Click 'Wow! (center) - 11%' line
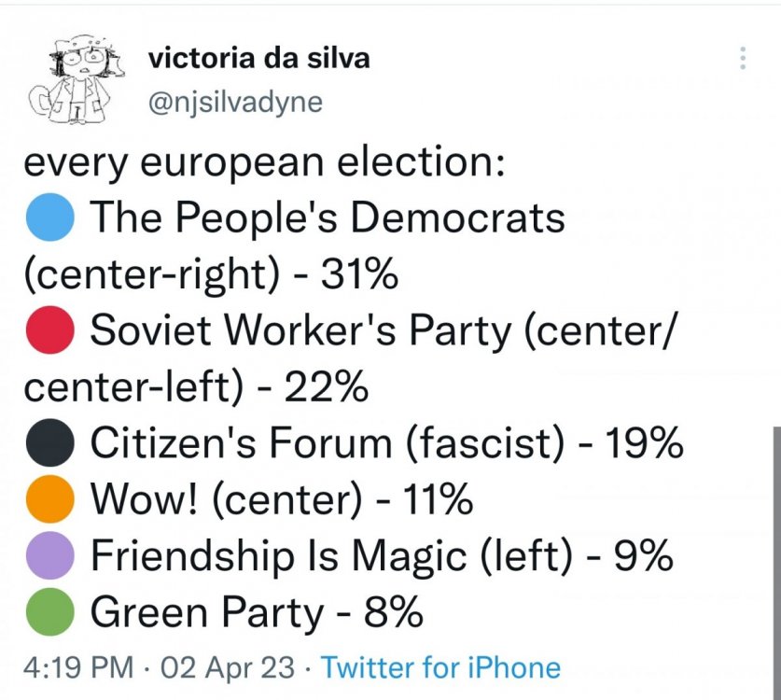 (282, 499)
